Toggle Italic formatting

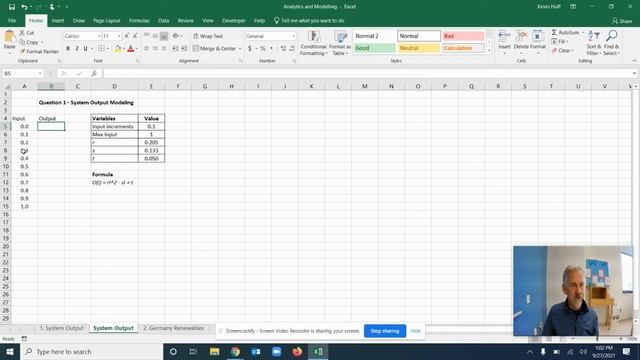coord(77,49)
